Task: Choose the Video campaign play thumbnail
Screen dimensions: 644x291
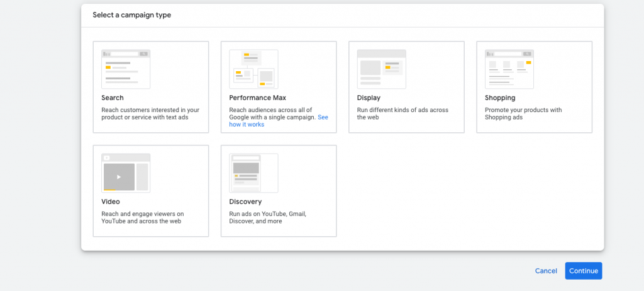Action: [x=126, y=173]
